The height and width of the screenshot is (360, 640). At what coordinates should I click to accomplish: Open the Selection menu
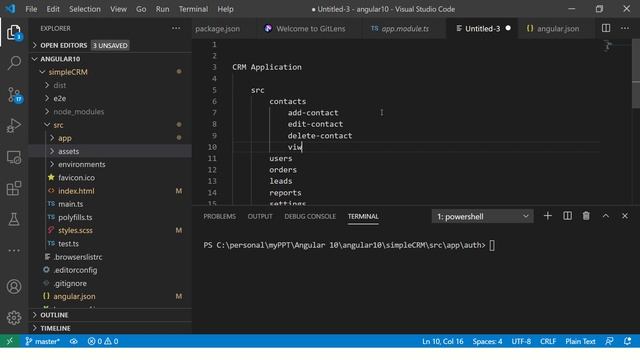click(84, 9)
